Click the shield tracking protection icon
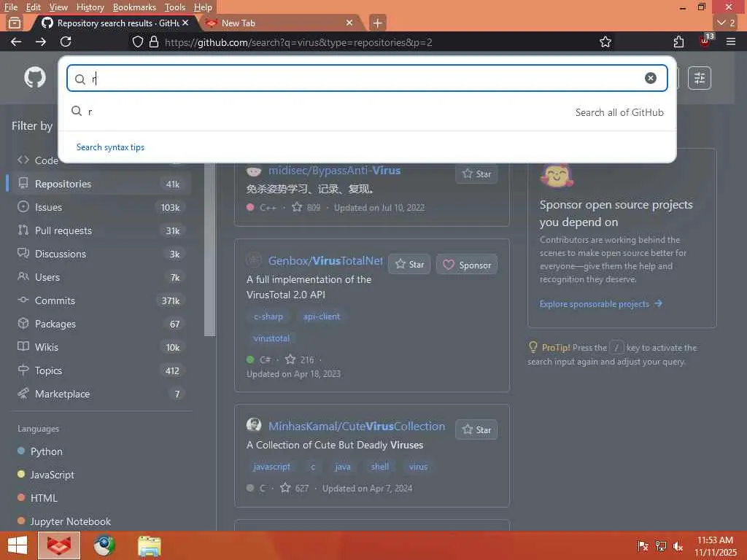Screen dimensions: 747x560 pos(138,42)
